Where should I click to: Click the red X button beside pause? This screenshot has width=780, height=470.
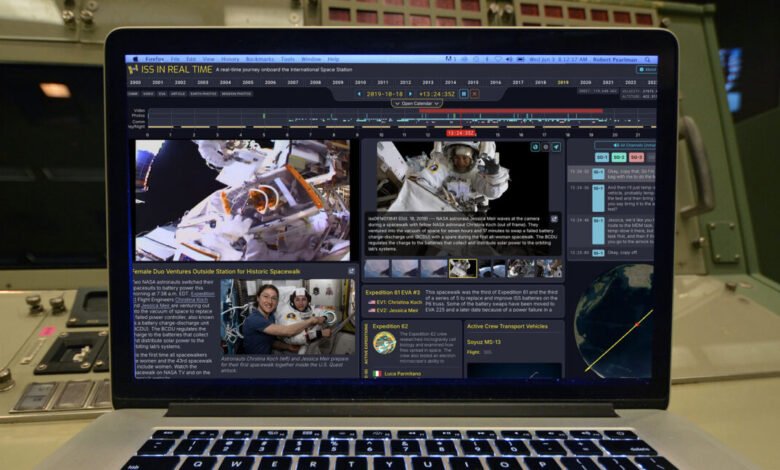pyautogui.click(x=475, y=94)
